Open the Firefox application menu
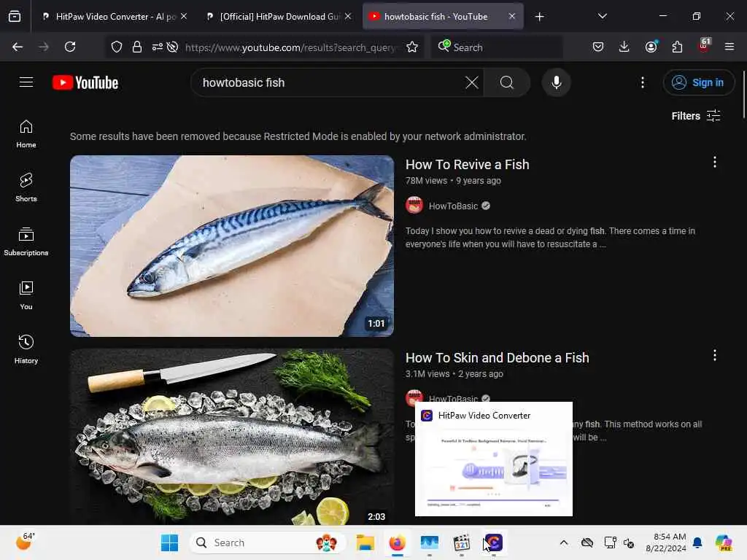Image resolution: width=747 pixels, height=560 pixels. [729, 47]
